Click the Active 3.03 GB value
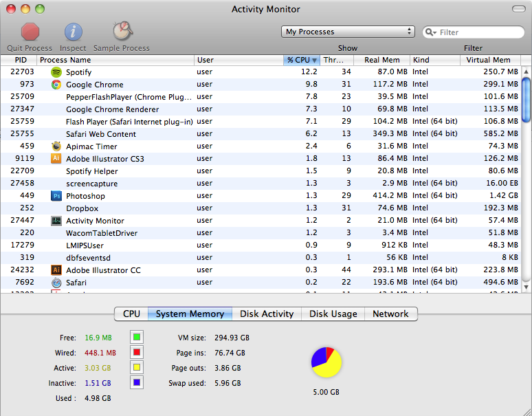This screenshot has width=532, height=416. 98,368
